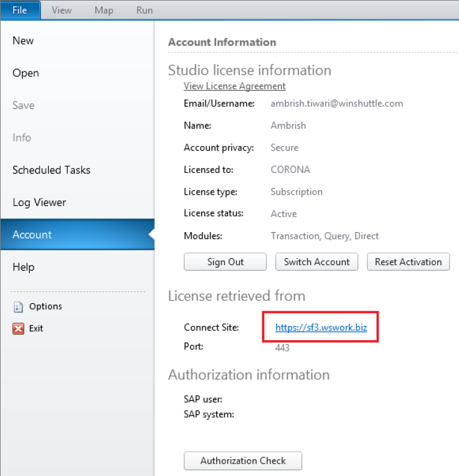Screen dimensions: 459x476
Task: Click the Account Information heading
Action: pos(222,42)
